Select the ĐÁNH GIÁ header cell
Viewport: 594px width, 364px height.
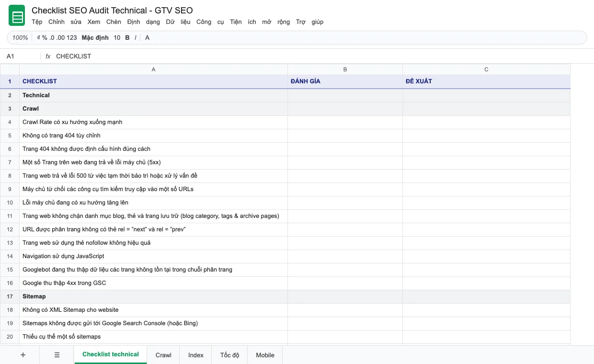[345, 81]
